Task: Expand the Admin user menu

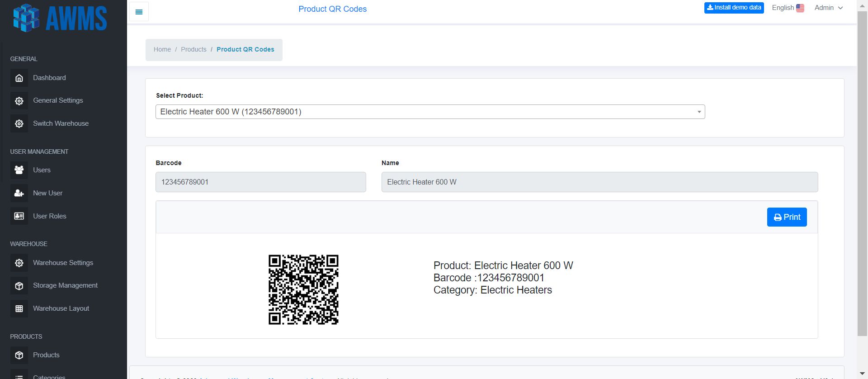Action: (x=828, y=8)
